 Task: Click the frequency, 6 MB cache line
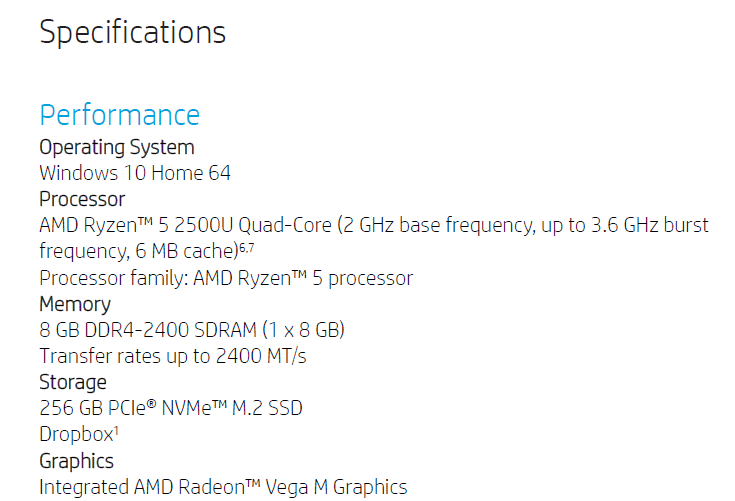[147, 251]
